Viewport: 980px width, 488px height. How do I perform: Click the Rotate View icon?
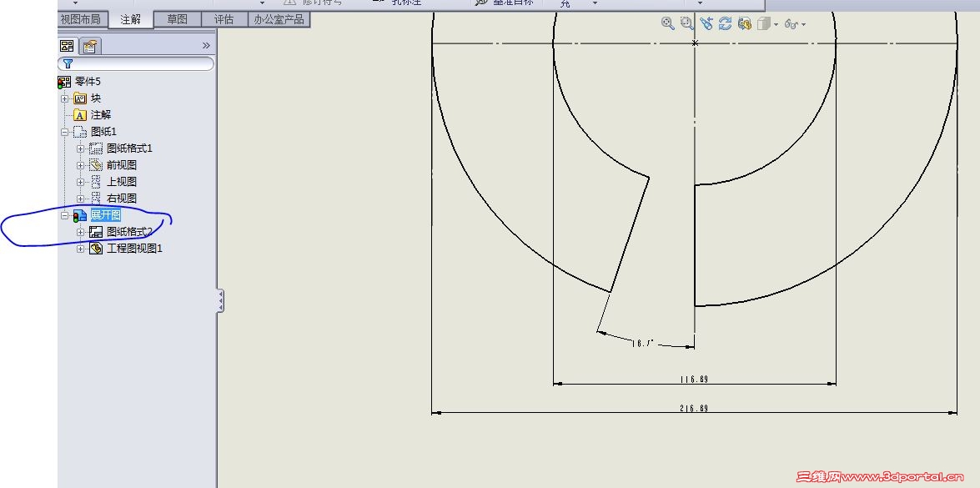pyautogui.click(x=725, y=23)
